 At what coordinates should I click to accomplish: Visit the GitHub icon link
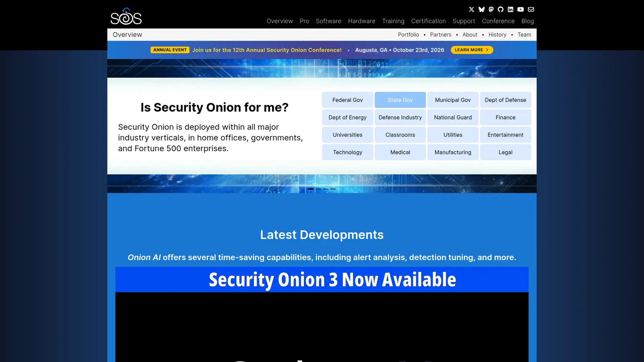point(501,9)
